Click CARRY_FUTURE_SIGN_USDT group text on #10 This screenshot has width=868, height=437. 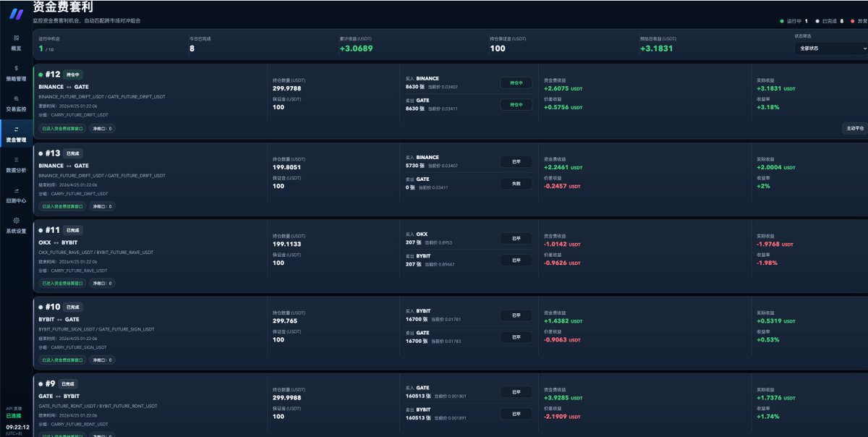tap(80, 347)
